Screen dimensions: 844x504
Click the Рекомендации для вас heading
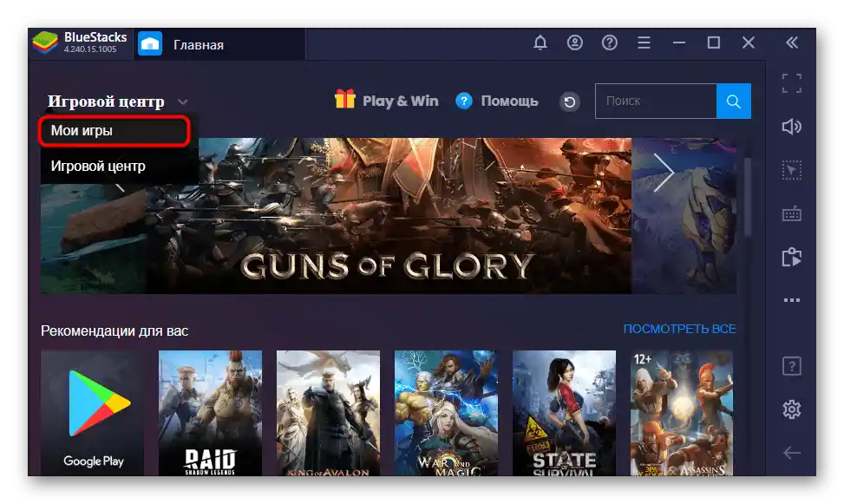(114, 331)
